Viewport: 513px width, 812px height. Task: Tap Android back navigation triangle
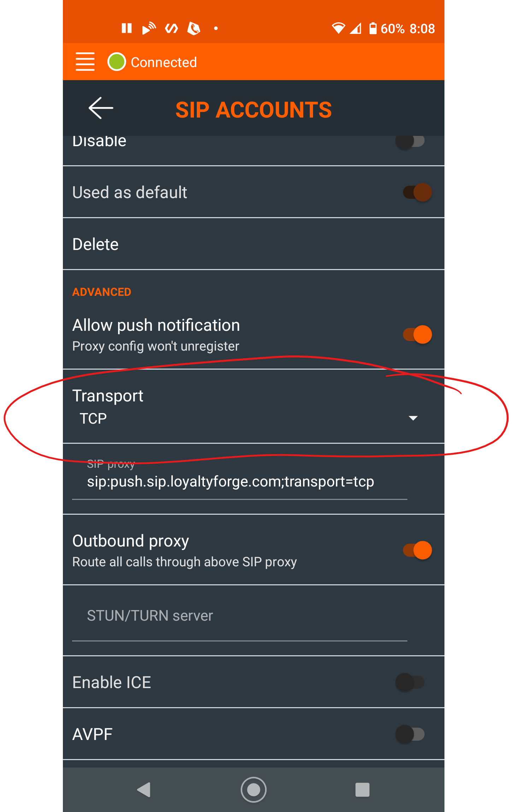pos(144,789)
